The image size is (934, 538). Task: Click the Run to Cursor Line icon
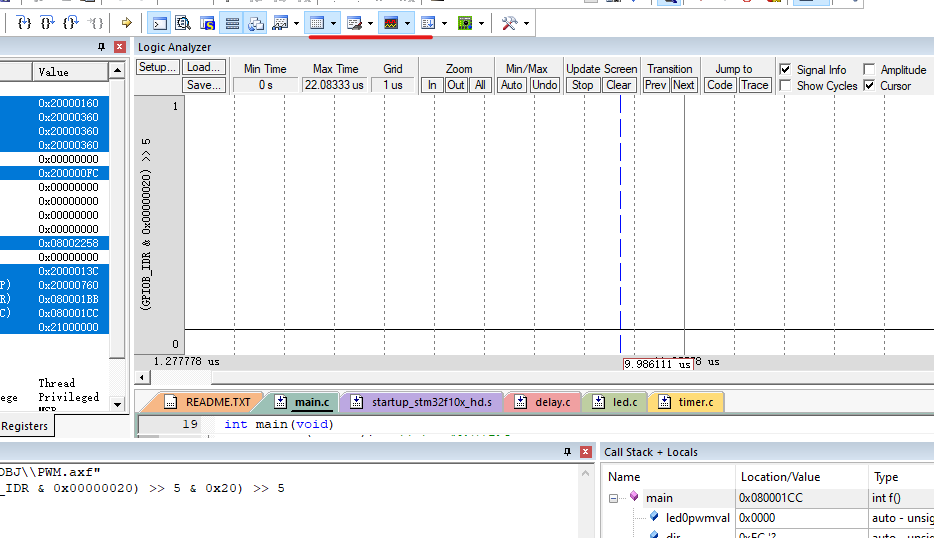pyautogui.click(x=95, y=23)
